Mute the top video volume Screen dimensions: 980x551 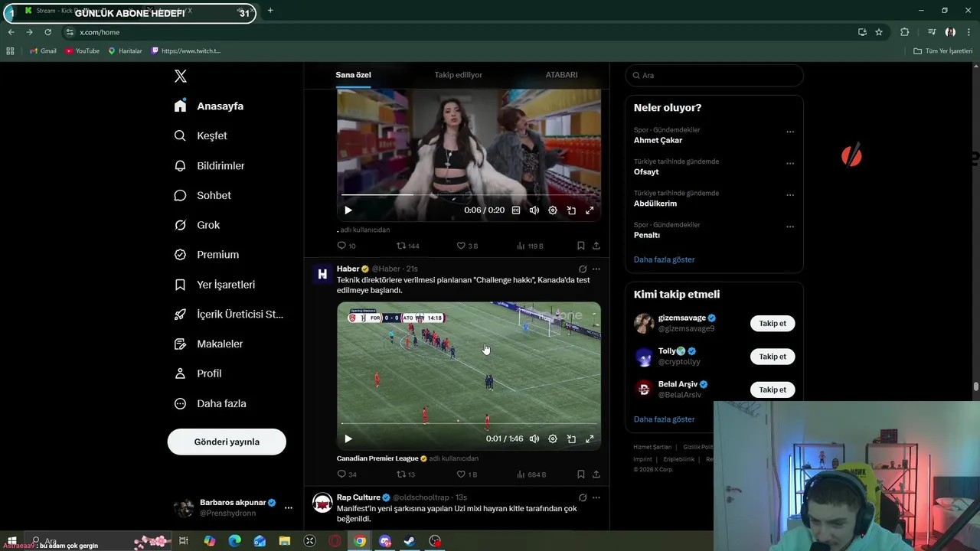click(x=534, y=210)
